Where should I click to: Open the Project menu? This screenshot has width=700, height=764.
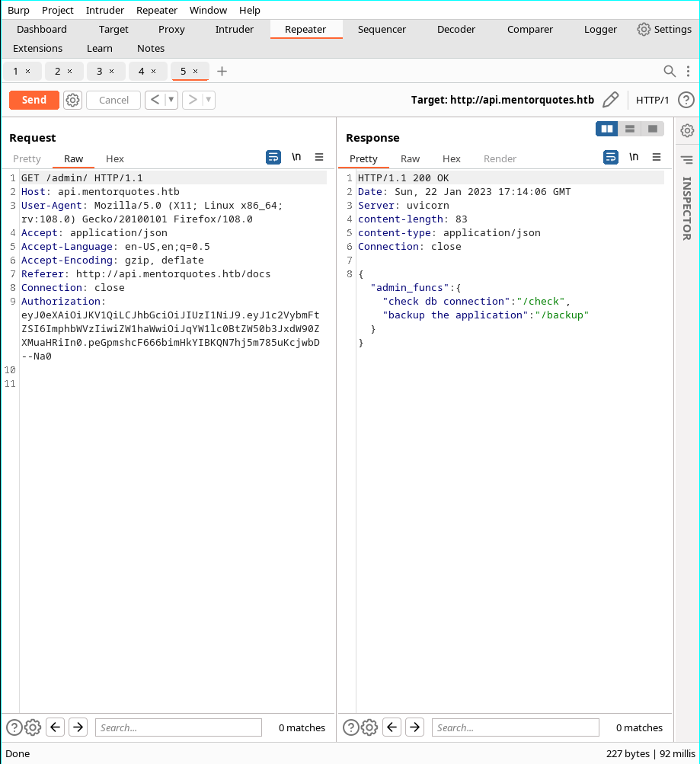[x=57, y=10]
